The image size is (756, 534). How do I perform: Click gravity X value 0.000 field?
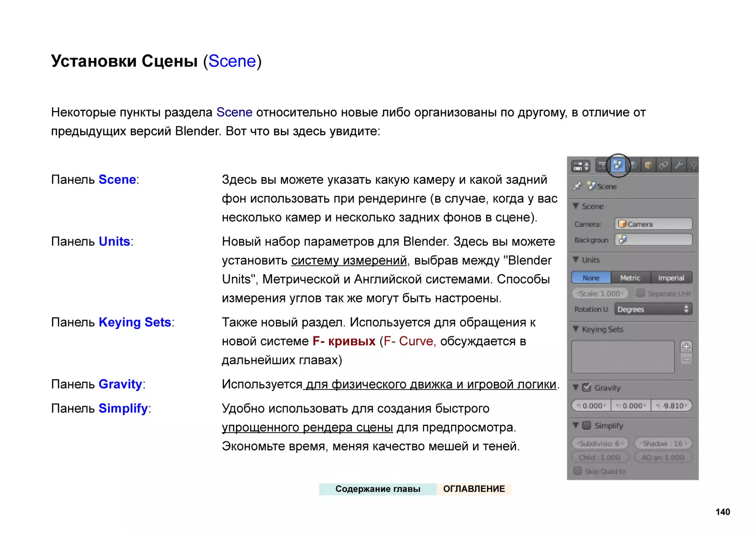click(591, 405)
